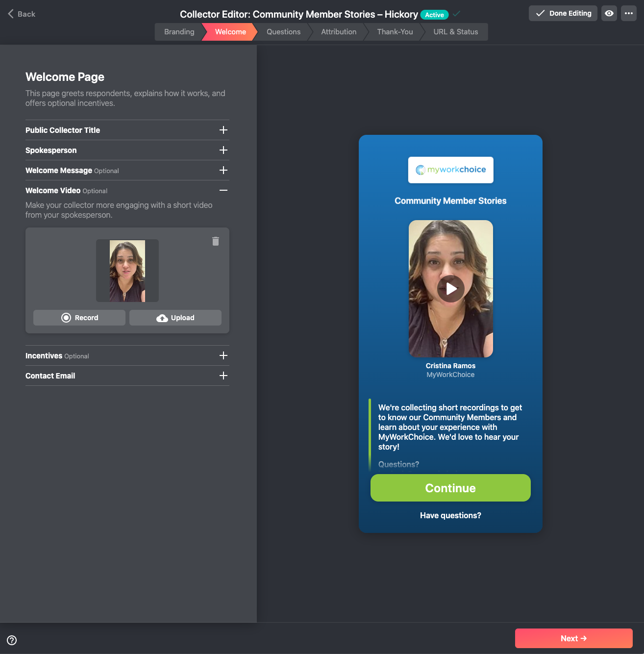Play the spokesperson video preview
644x654 pixels.
click(x=450, y=289)
